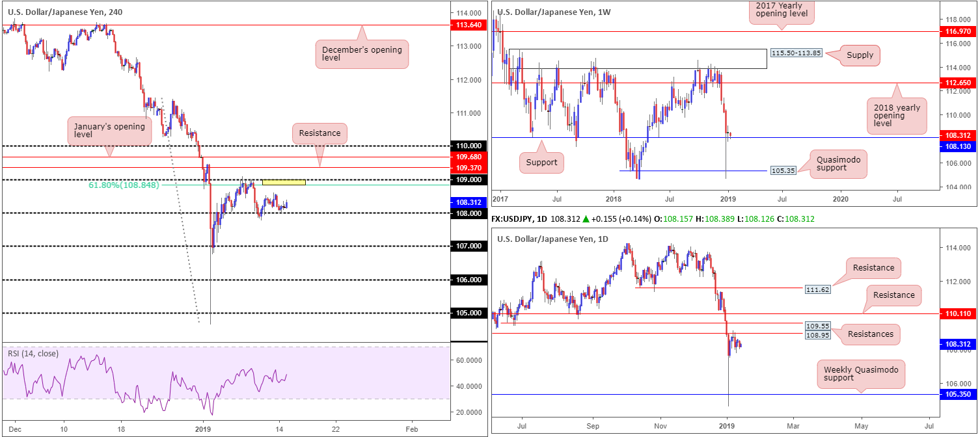Click the 'Resistance' callout on the 240 chart
Image resolution: width=980 pixels, height=437 pixels.
pyautogui.click(x=320, y=133)
